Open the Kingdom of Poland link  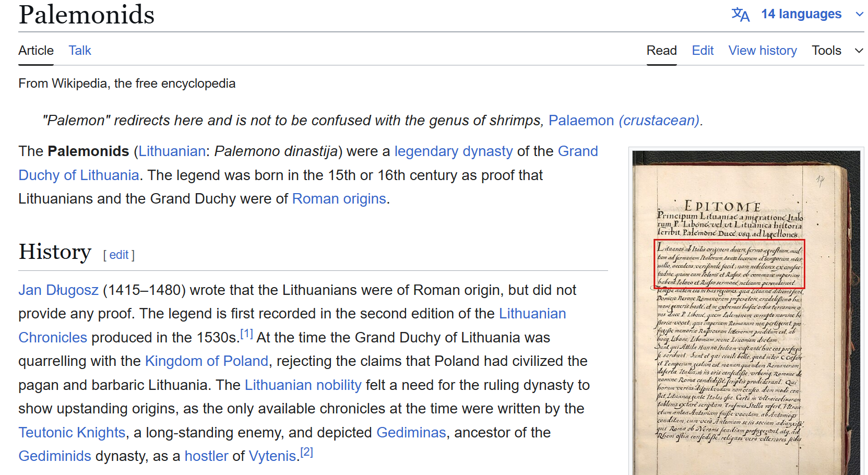pyautogui.click(x=207, y=361)
